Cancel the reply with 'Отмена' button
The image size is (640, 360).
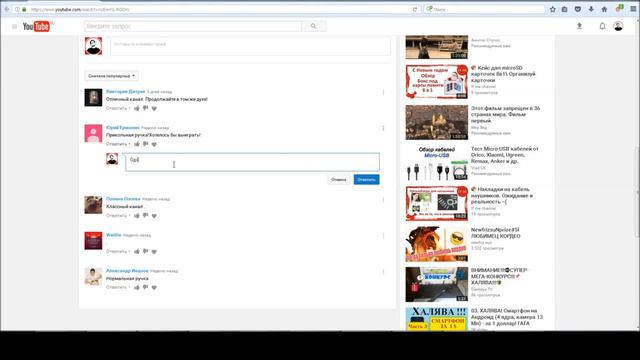point(338,180)
